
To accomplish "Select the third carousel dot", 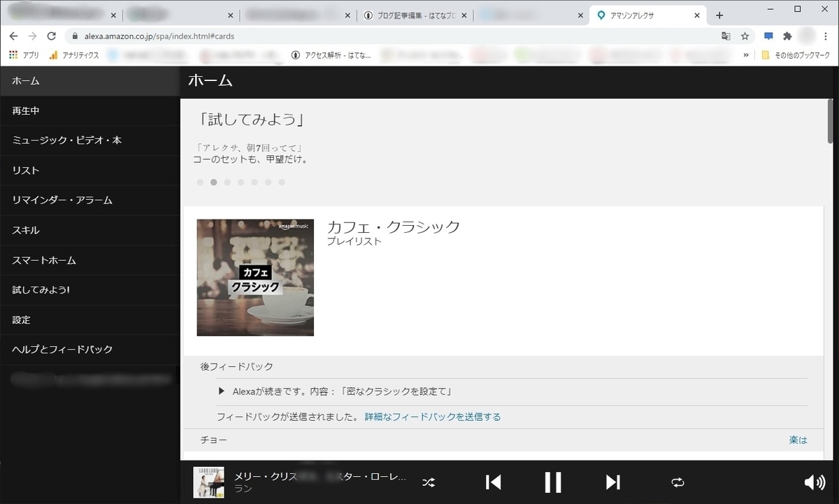I will tap(227, 182).
